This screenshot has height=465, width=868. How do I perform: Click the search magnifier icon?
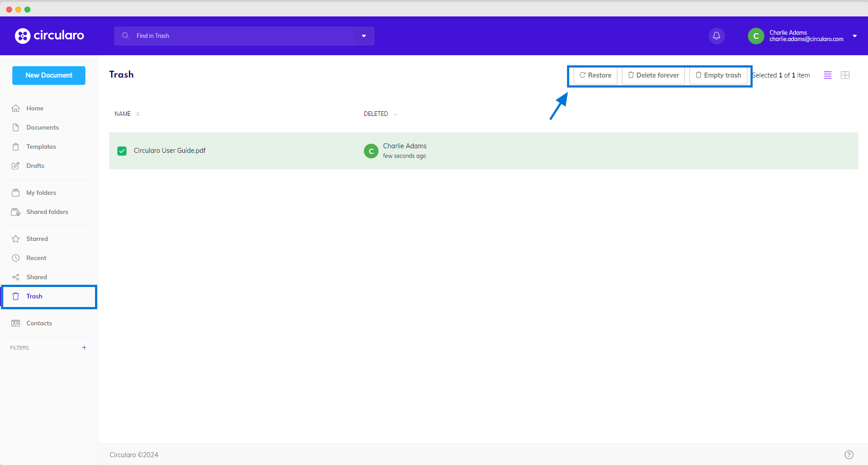pos(125,36)
